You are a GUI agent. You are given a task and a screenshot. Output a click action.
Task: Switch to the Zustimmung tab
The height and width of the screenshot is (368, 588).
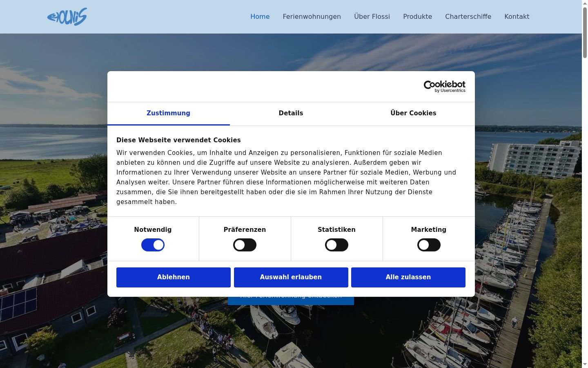168,113
